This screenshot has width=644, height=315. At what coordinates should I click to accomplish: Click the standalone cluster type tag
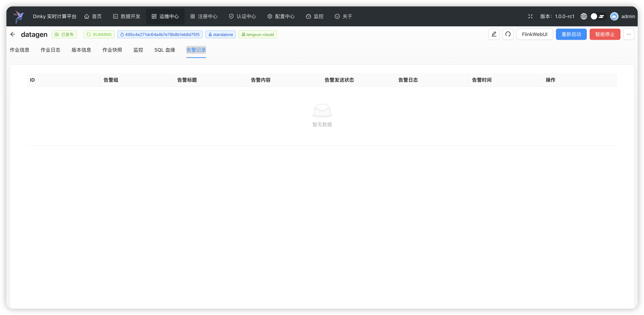coord(221,35)
